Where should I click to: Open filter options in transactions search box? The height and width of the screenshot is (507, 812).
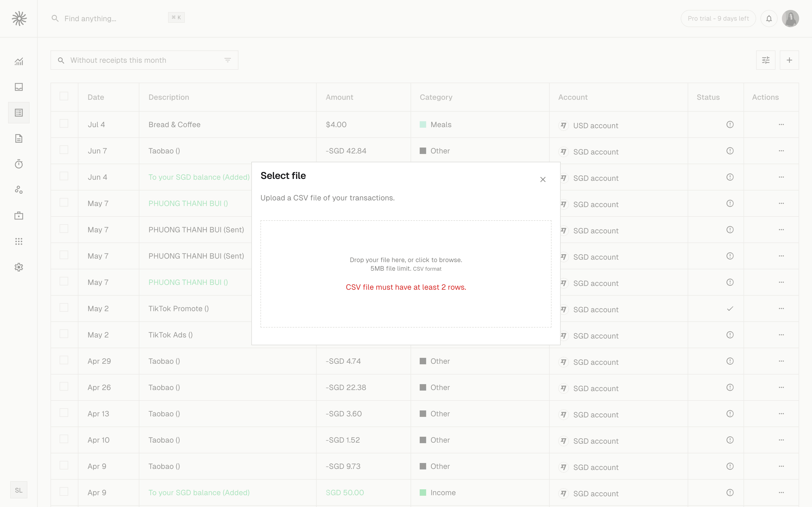click(227, 60)
